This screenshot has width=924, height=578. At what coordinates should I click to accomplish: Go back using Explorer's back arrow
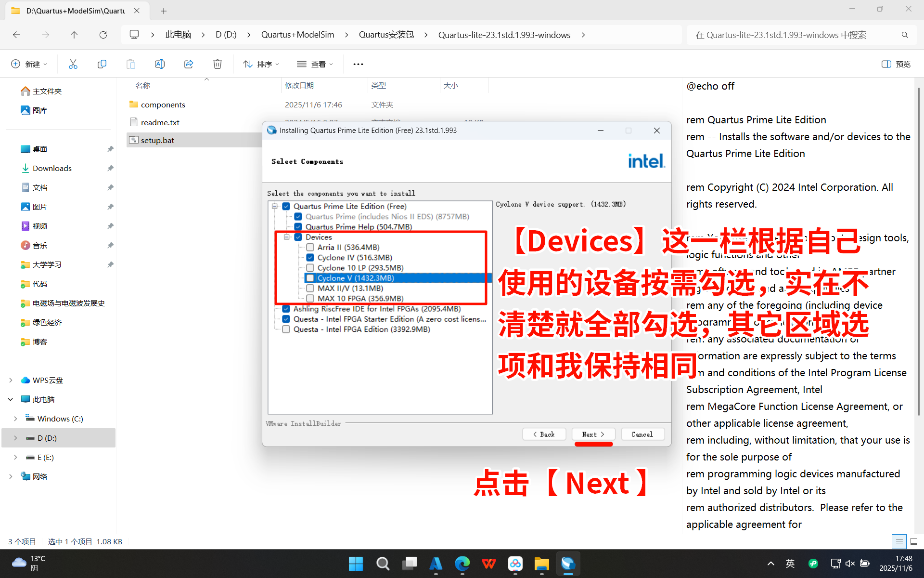[16, 35]
